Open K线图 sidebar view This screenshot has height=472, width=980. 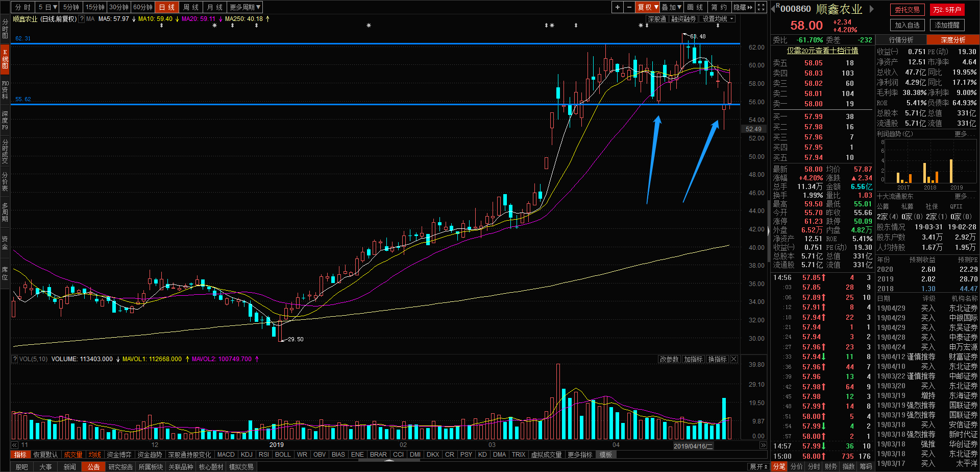[x=5, y=59]
